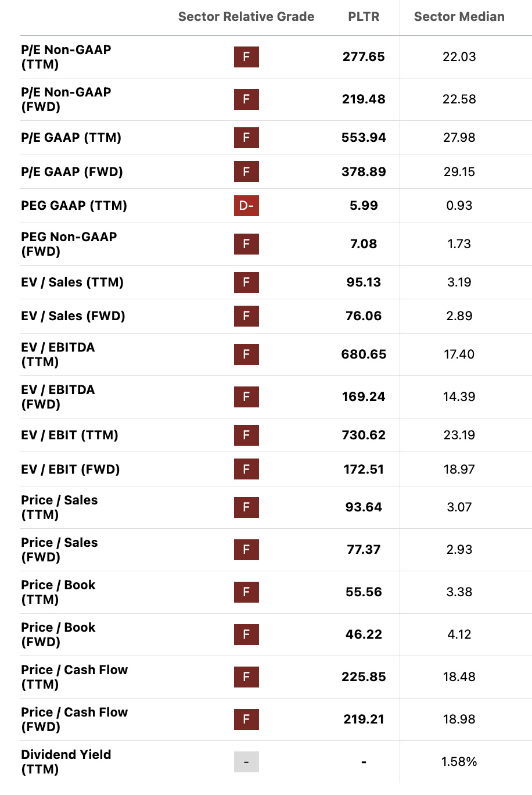
Task: Select the Sector Median column header
Action: pyautogui.click(x=459, y=17)
